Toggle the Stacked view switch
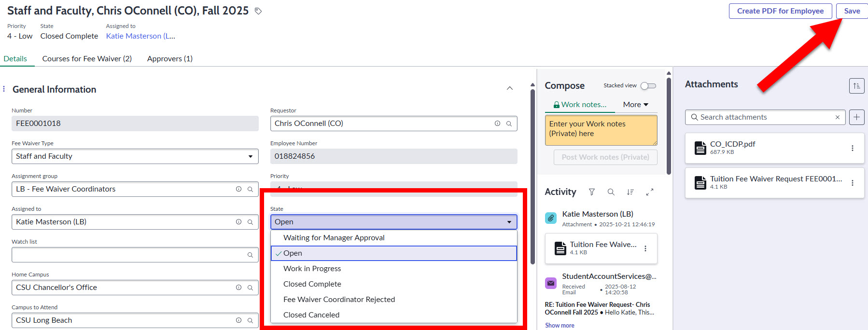Viewport: 868px width, 330px height. point(648,86)
